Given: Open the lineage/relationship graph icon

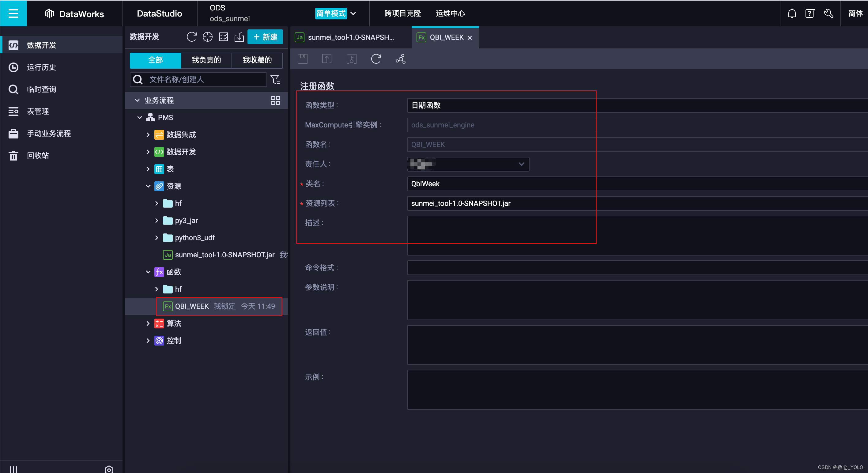Looking at the screenshot, I should [x=400, y=59].
